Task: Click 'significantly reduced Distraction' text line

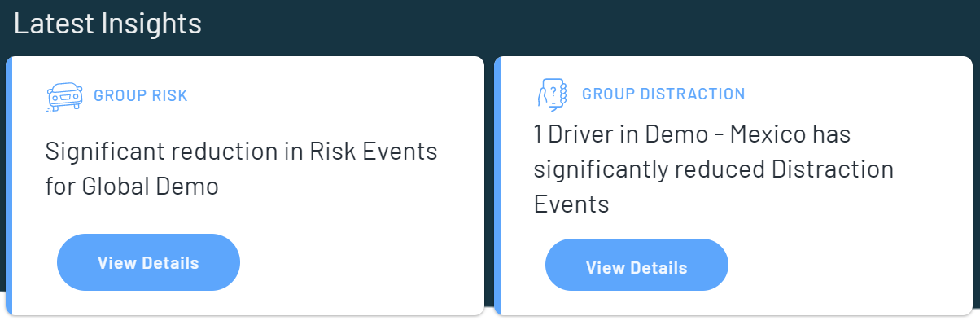Action: click(x=714, y=169)
